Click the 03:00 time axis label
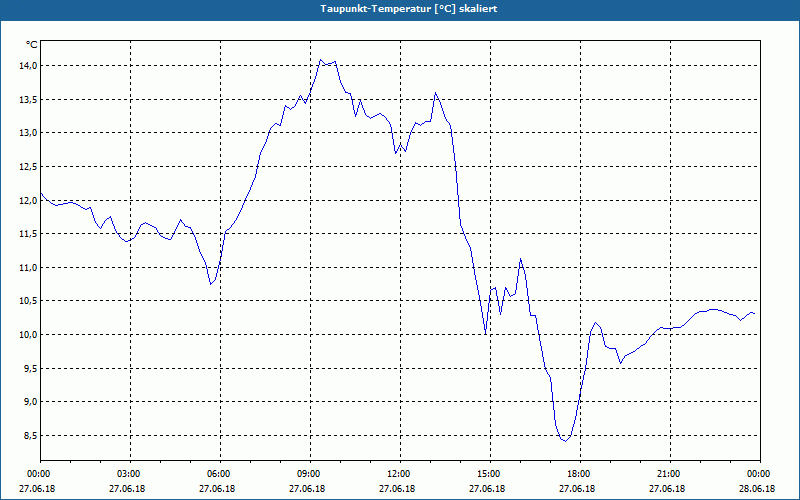 point(131,474)
